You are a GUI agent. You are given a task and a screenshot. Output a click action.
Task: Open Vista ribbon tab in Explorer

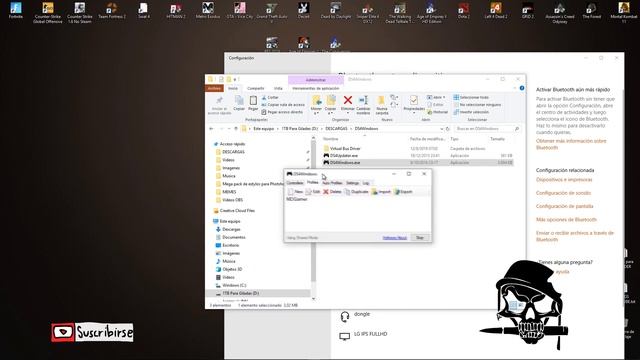278,88
